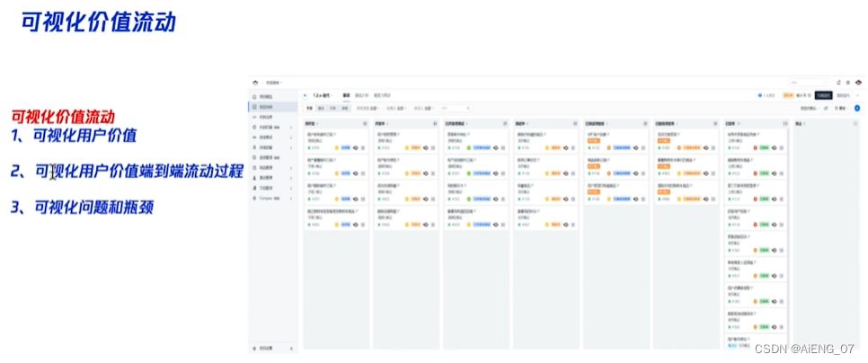This screenshot has width=868, height=363.
Task: Expand the 制品管理 sidebar item
Action: (x=291, y=168)
